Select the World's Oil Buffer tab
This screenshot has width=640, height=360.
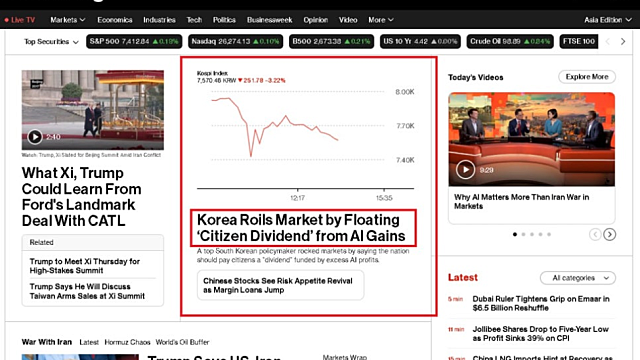(x=182, y=342)
